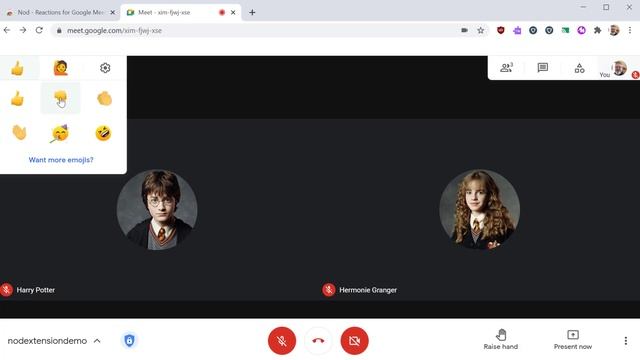This screenshot has height=360, width=640.
Task: Open the raise-hand person tab in Nod panel
Action: (x=61, y=68)
